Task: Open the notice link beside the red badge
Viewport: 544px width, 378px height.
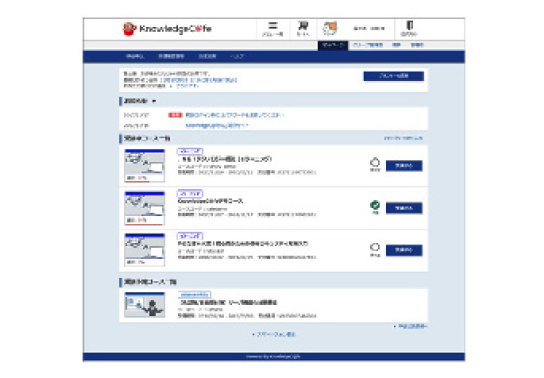Action: tap(235, 115)
